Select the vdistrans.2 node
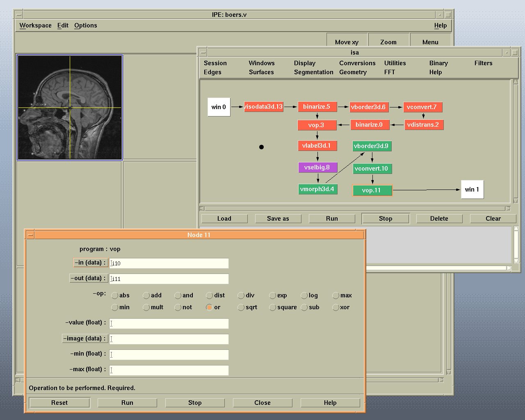 pos(423,125)
